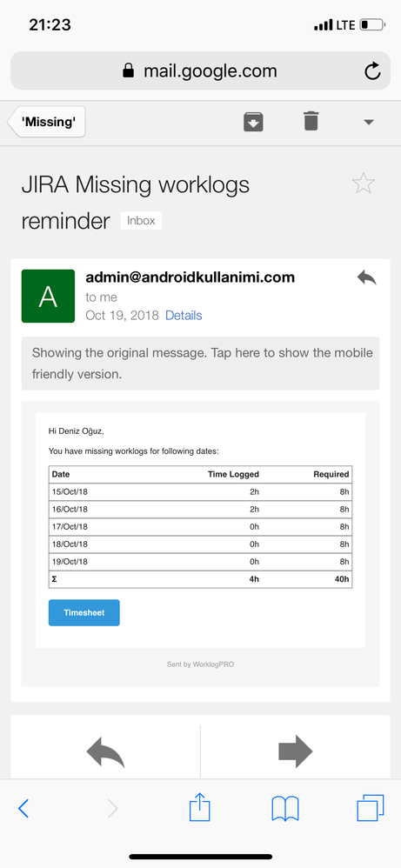Star the JIRA Missing worklogs email
Viewport: 401px width, 868px height.
pyautogui.click(x=364, y=184)
